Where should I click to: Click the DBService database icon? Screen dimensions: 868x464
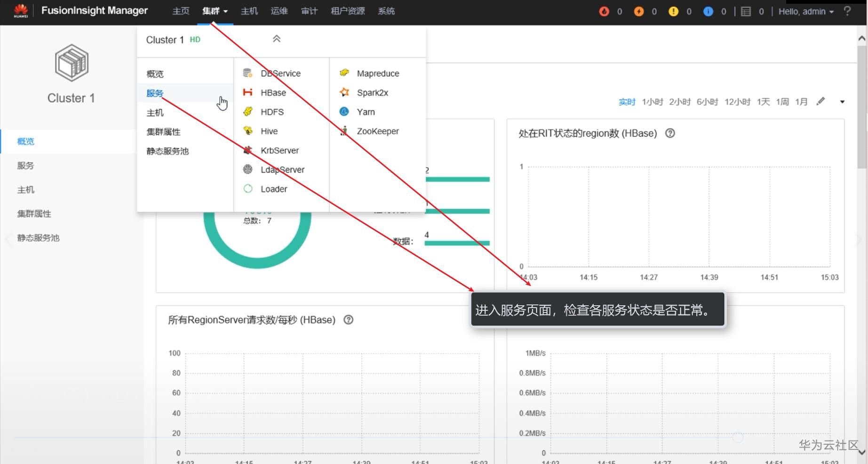click(248, 73)
